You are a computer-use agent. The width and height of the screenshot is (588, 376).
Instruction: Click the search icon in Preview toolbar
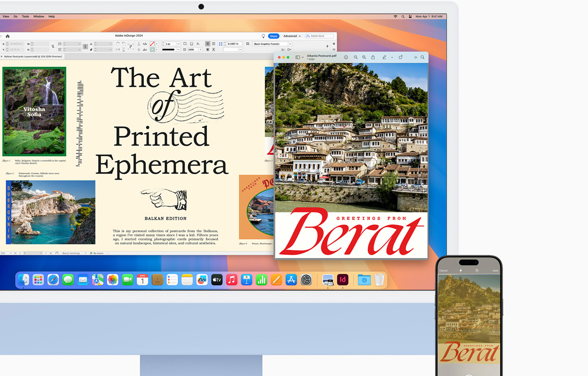[422, 57]
